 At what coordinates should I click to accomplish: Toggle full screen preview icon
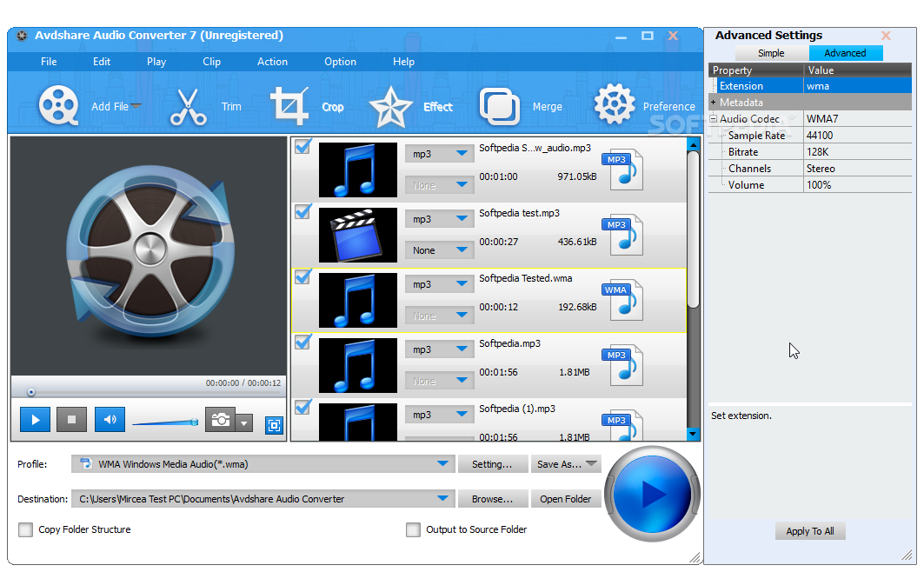[274, 425]
